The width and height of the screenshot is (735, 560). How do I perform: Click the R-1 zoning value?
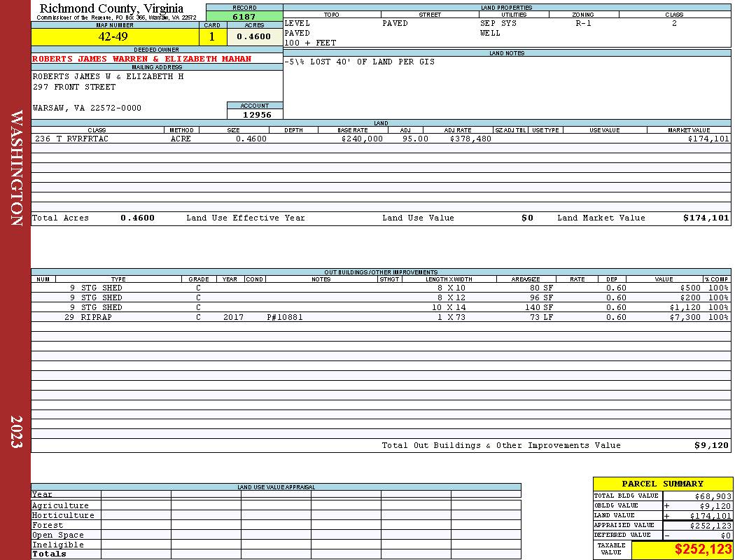point(584,23)
